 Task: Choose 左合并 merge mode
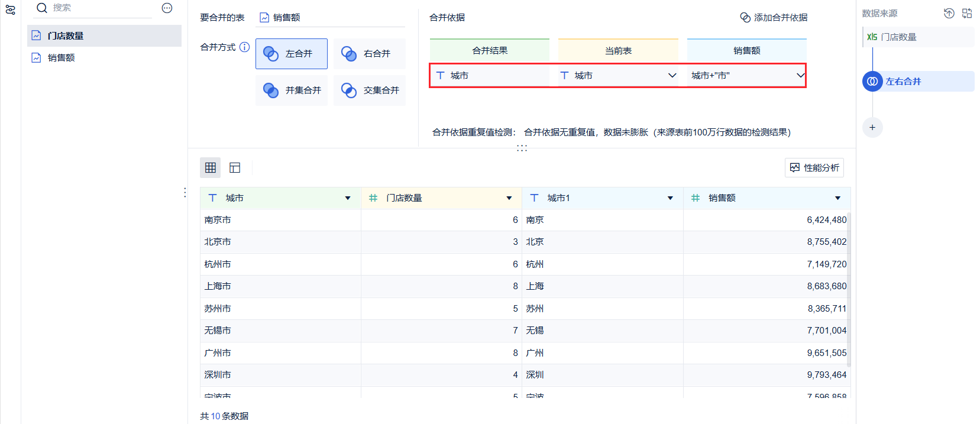[292, 54]
